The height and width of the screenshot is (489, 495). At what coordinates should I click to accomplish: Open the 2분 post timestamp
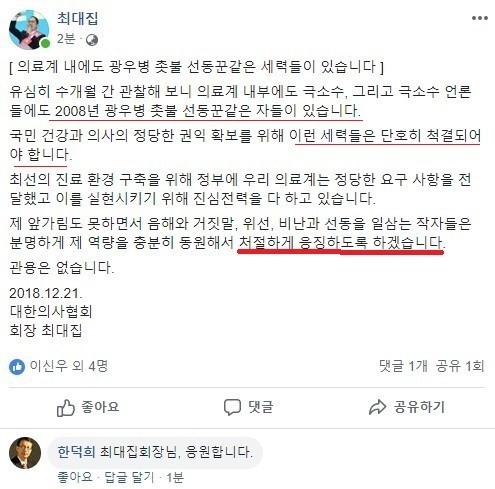tap(66, 39)
